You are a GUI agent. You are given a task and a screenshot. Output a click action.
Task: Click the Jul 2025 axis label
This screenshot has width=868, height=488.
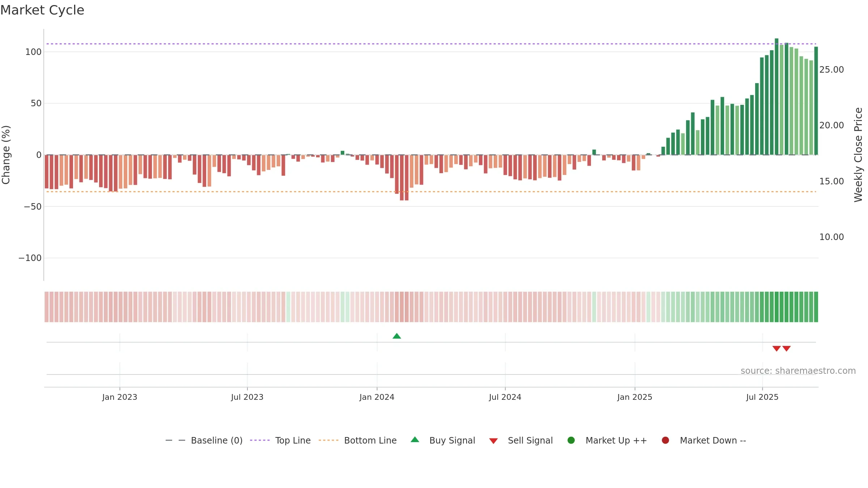pyautogui.click(x=762, y=397)
